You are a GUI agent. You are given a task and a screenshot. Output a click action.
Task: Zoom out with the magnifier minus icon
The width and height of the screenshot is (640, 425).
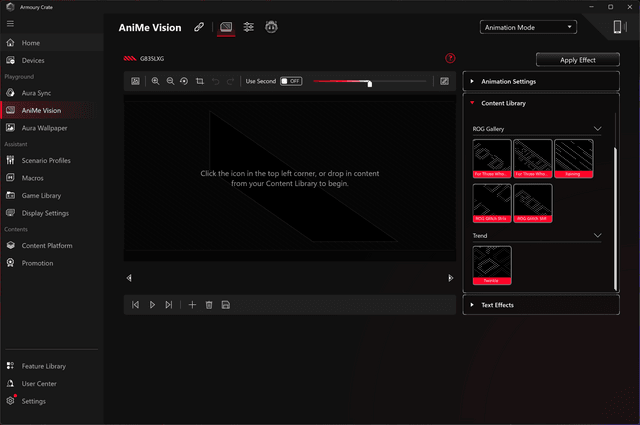[x=171, y=81]
